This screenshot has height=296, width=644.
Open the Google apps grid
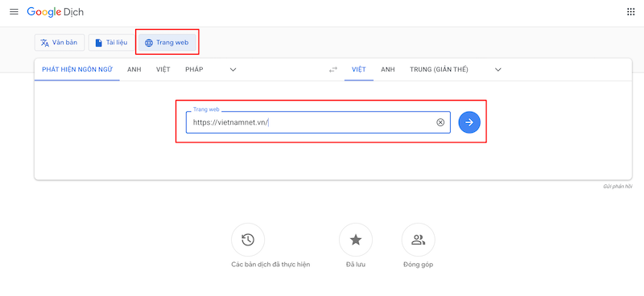pyautogui.click(x=631, y=12)
